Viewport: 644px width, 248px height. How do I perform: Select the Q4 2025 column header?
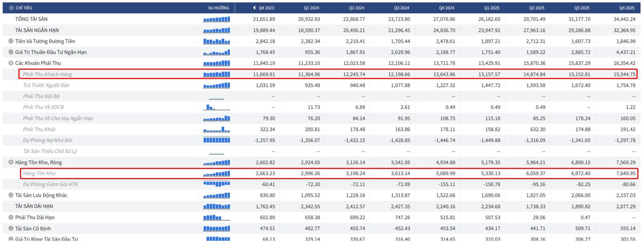pyautogui.click(x=627, y=8)
